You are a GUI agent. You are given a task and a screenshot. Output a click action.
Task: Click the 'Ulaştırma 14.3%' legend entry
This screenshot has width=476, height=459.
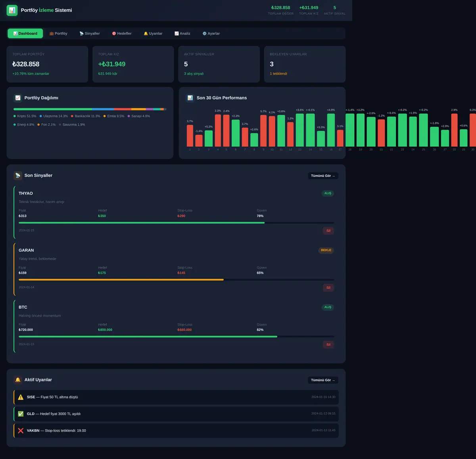tap(54, 116)
